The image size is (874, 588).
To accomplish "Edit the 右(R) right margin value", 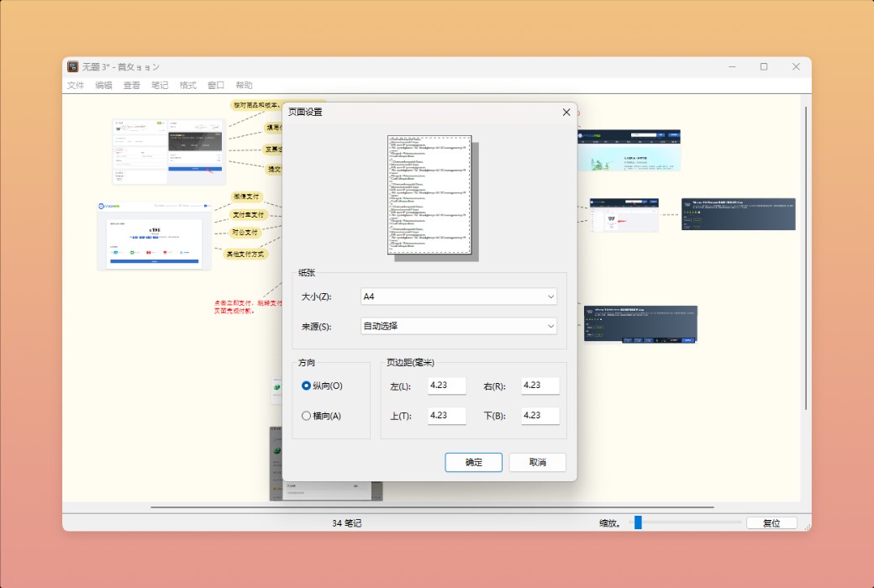I will (x=540, y=386).
